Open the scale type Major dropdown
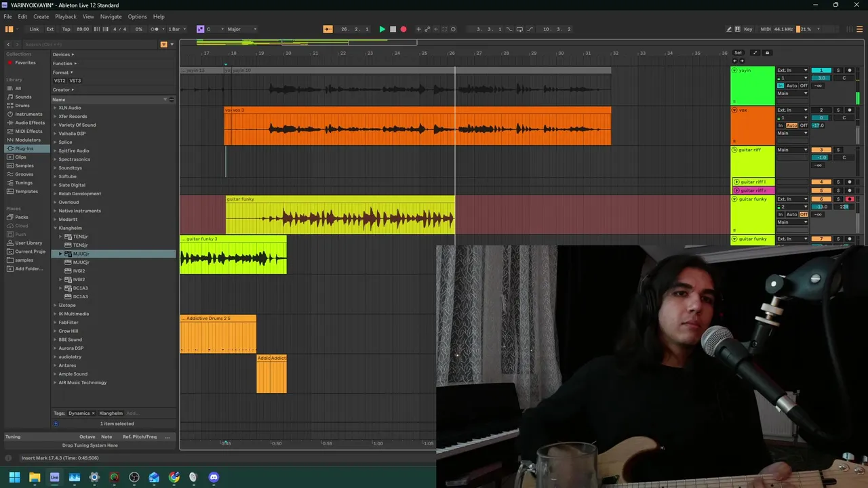 point(242,29)
